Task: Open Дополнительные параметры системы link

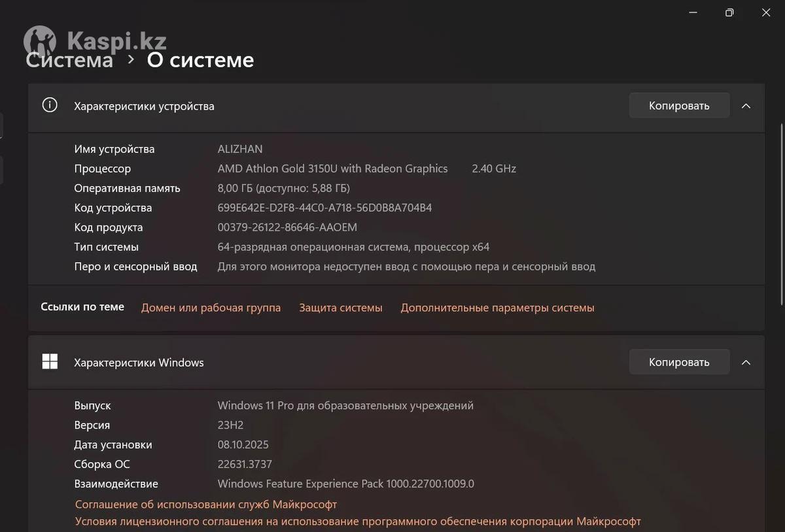Action: [x=497, y=308]
